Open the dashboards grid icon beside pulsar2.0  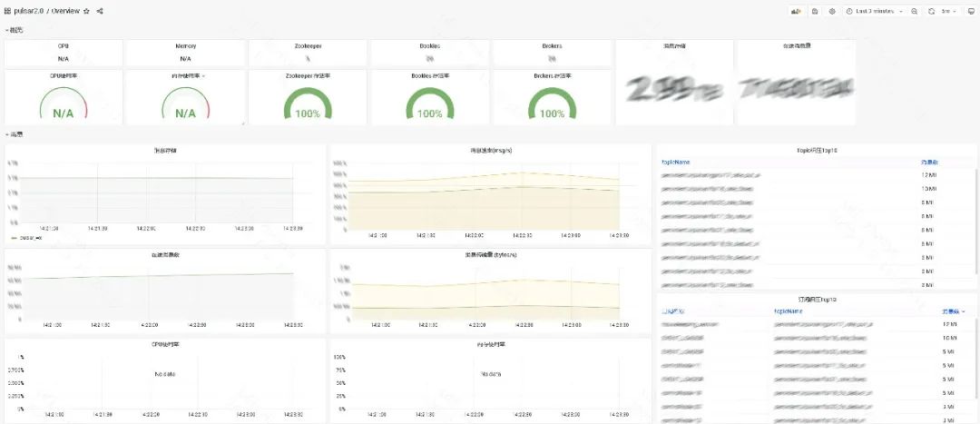(7, 11)
